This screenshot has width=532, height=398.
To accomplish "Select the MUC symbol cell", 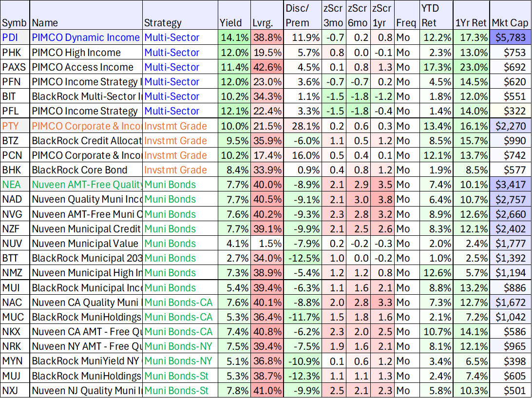I will 15,317.
